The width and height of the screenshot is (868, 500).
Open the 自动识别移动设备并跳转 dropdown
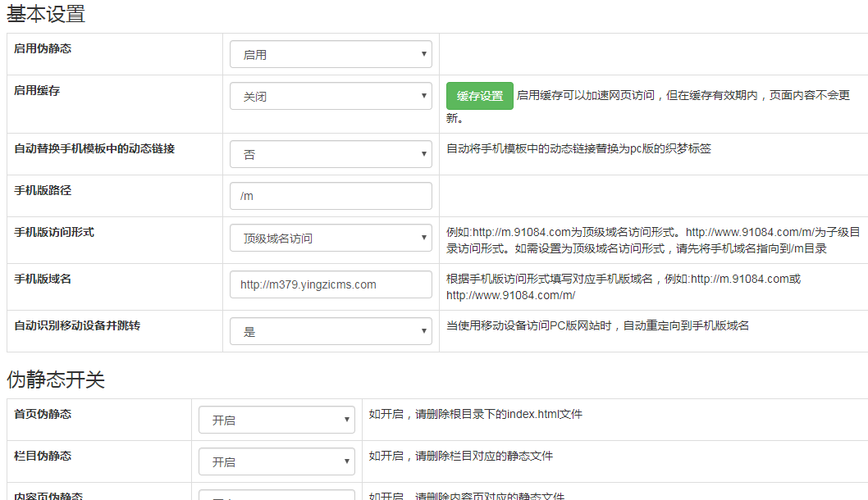(x=331, y=331)
